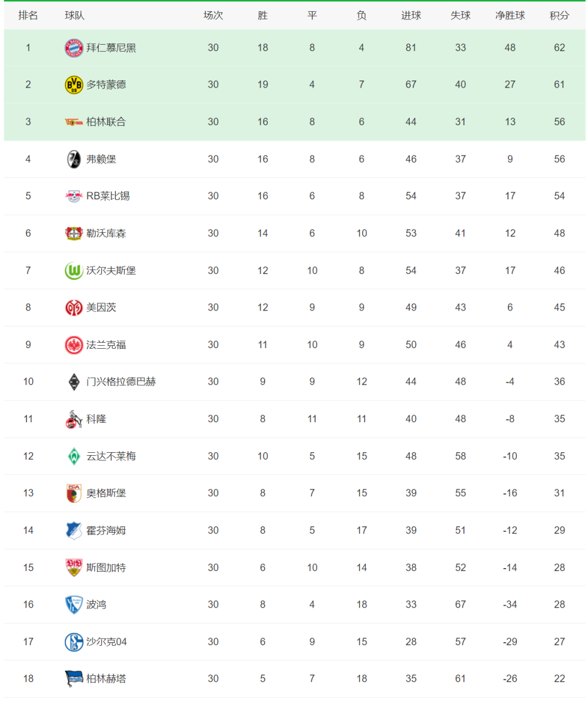Select the 净胜球 column header

click(x=510, y=16)
